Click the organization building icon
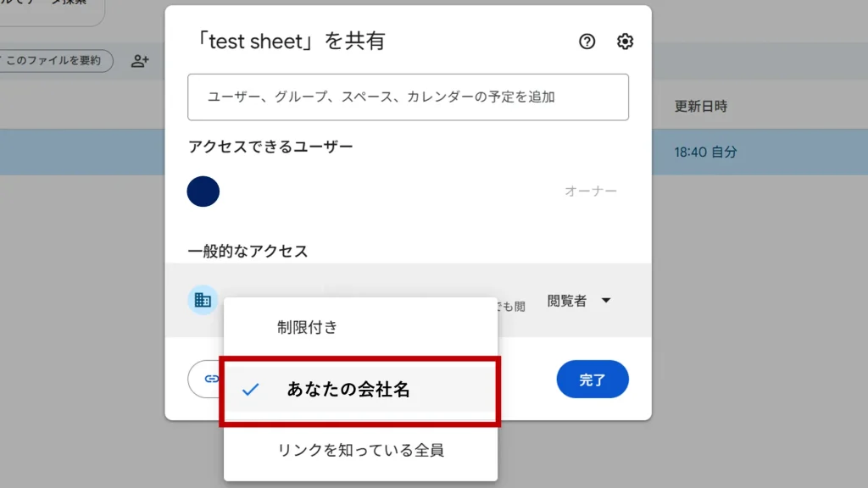The width and height of the screenshot is (868, 488). 203,300
